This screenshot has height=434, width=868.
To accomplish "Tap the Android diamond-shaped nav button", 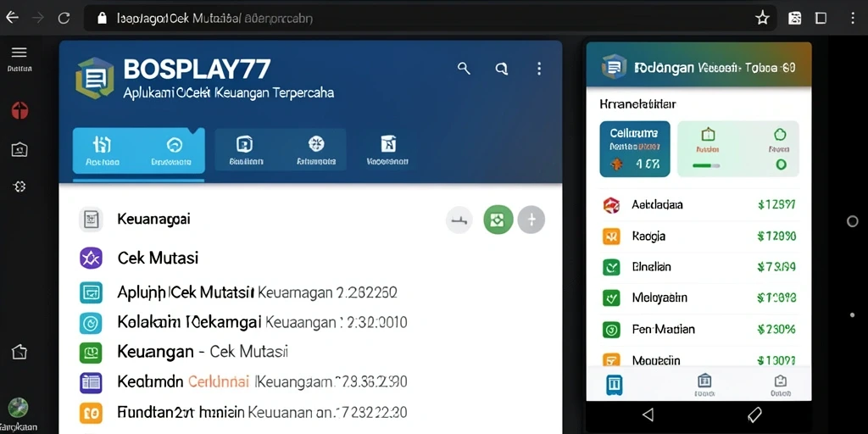I will [x=754, y=415].
